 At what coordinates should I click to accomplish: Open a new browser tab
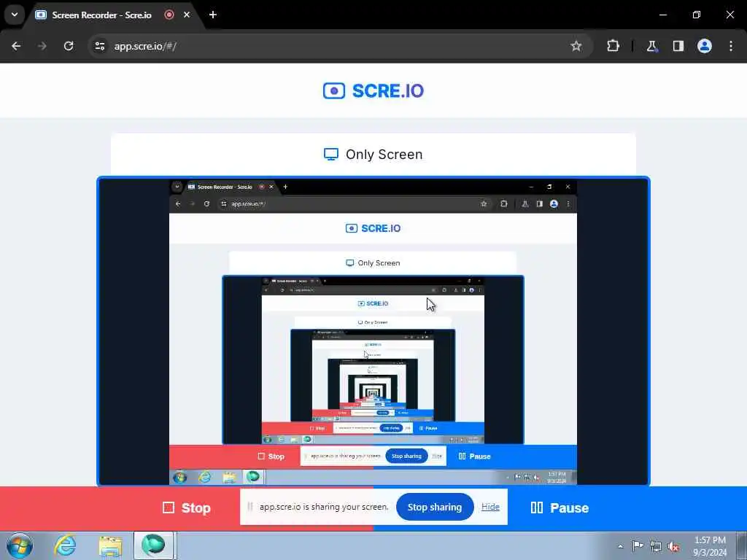point(213,15)
